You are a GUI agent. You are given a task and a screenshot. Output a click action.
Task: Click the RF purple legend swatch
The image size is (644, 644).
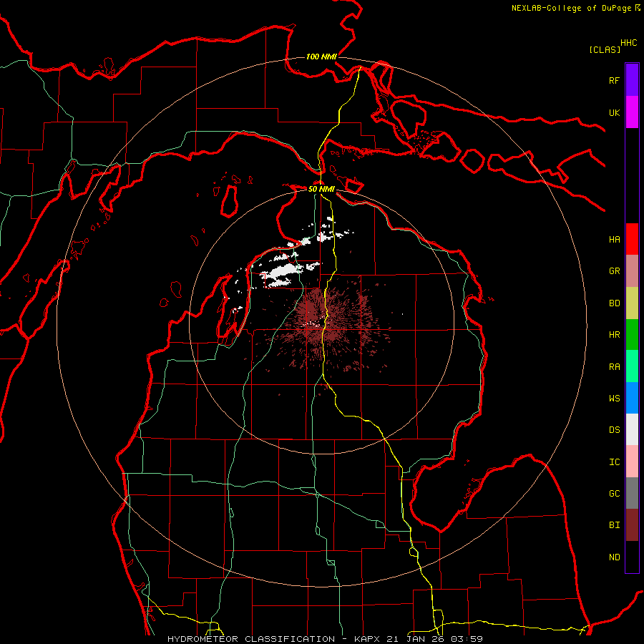(x=632, y=80)
